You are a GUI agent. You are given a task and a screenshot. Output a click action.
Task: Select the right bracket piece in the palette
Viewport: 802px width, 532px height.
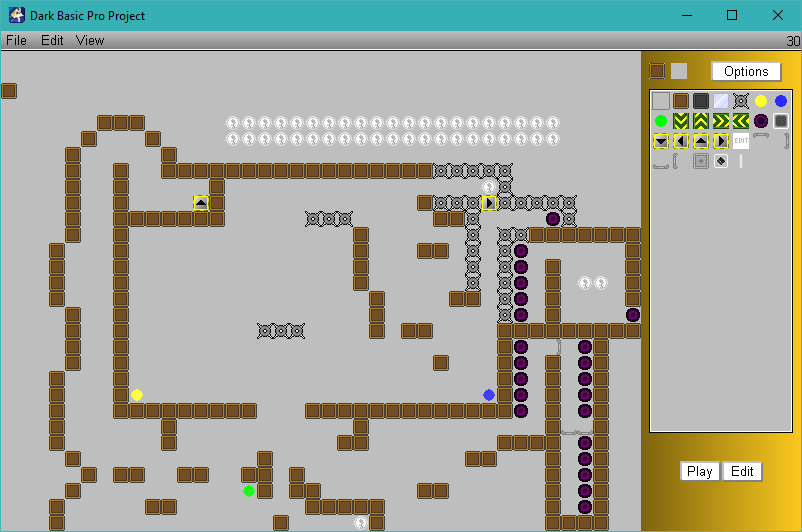(786, 141)
